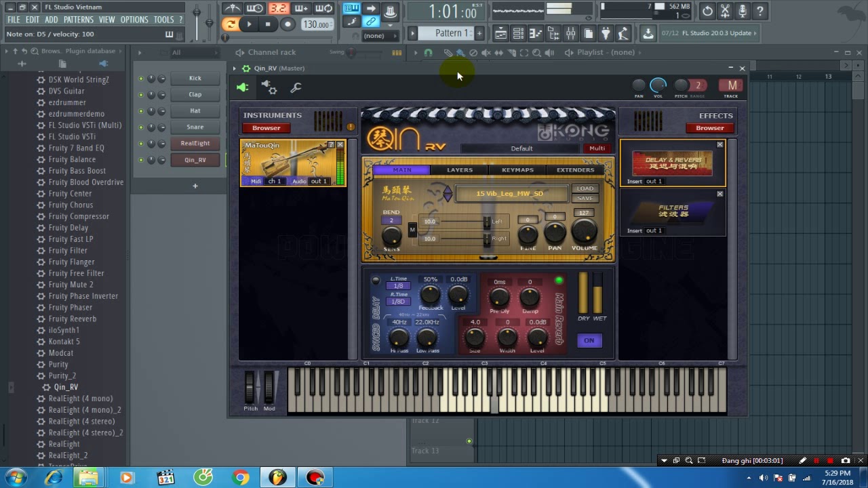Open the PATTERNS menu
This screenshot has width=868, height=488.
[x=79, y=20]
